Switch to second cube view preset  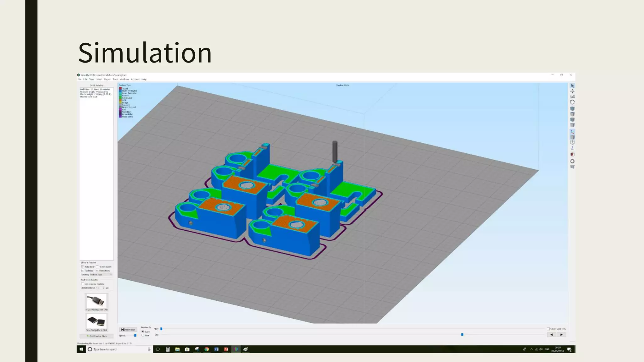(x=572, y=114)
